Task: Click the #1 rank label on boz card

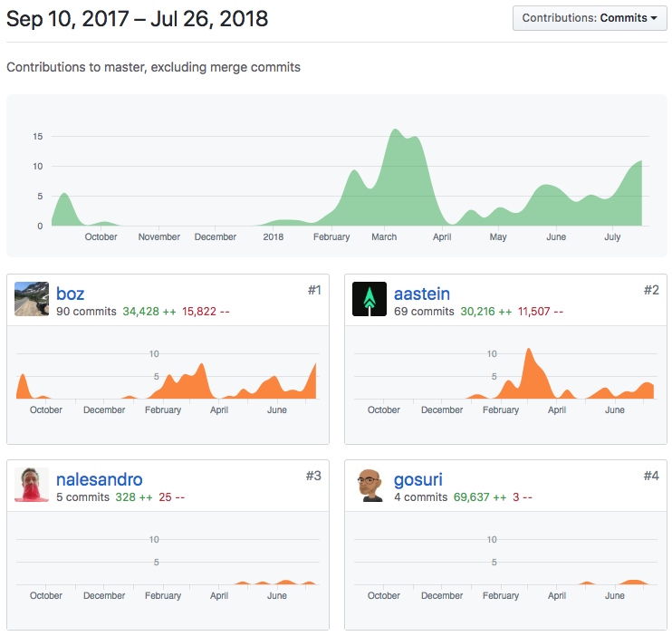Action: 314,290
